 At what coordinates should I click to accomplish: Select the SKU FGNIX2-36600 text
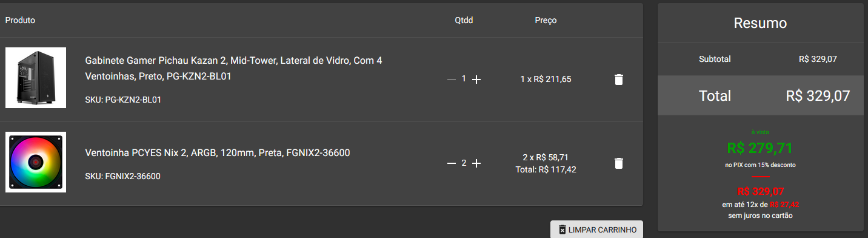pos(122,176)
